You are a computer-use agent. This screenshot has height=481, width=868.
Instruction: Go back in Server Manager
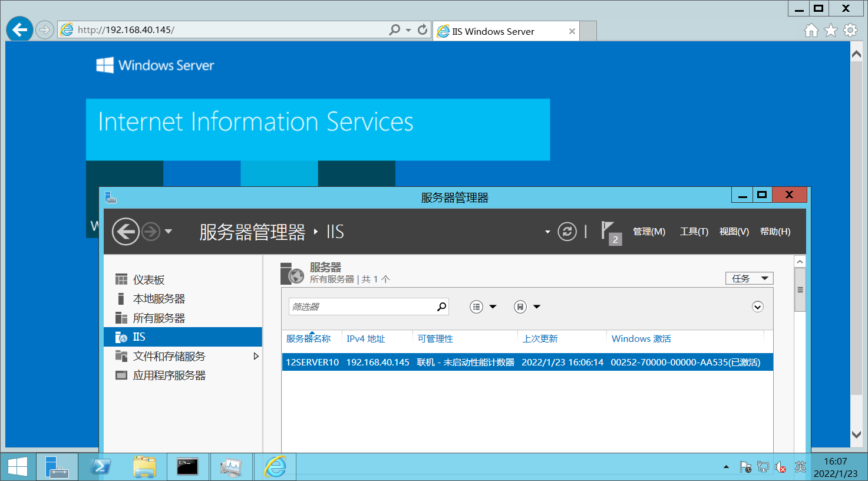pos(126,232)
